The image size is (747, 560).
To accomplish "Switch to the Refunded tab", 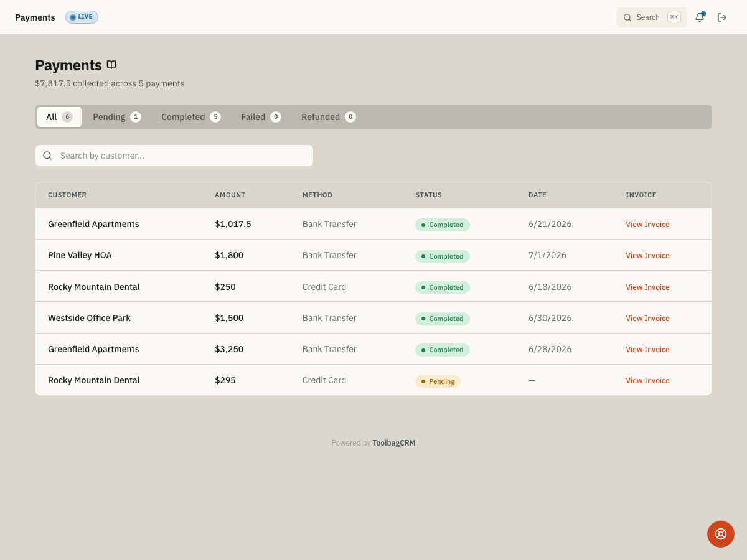I will (329, 117).
